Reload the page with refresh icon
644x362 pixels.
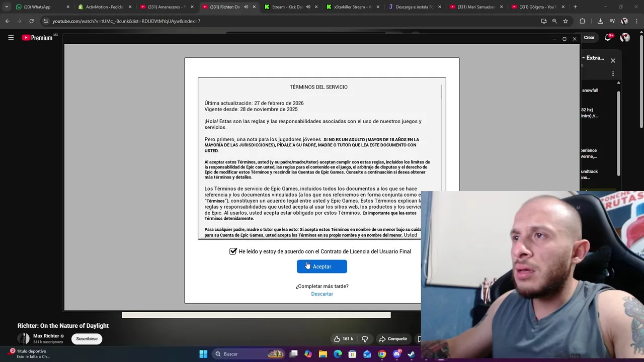(31, 21)
